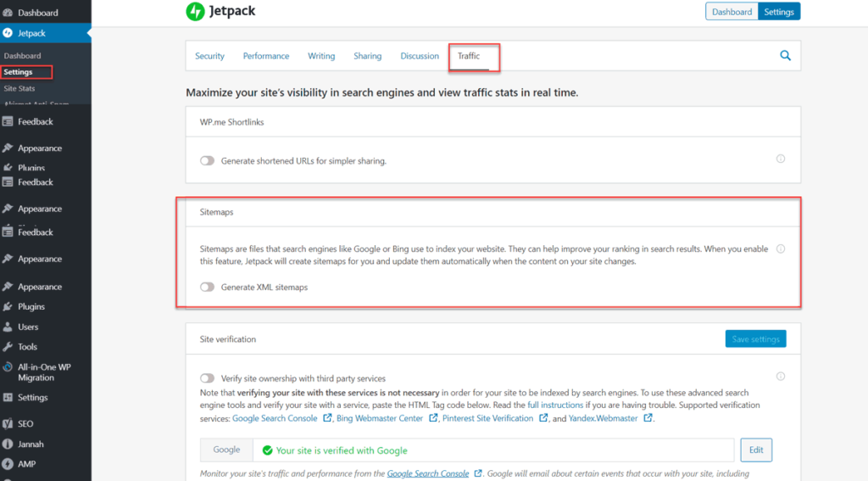The width and height of the screenshot is (868, 481).
Task: Open Dashboard under the Jetpack submenu
Action: pos(22,56)
